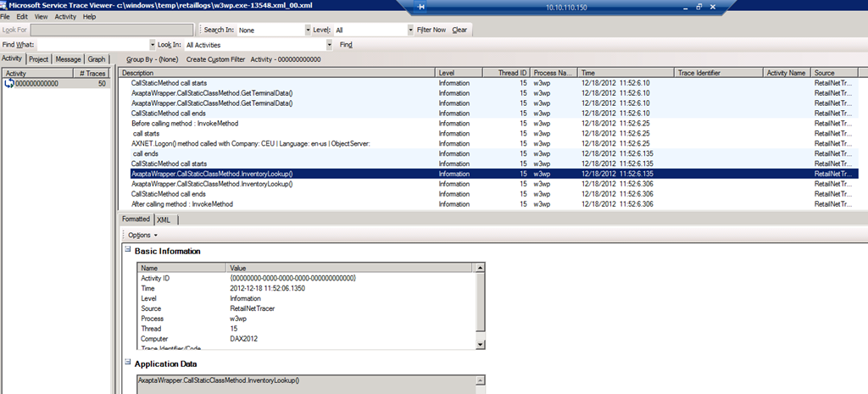The image size is (868, 394).
Task: Restore the remote desktop session window
Action: click(x=699, y=7)
